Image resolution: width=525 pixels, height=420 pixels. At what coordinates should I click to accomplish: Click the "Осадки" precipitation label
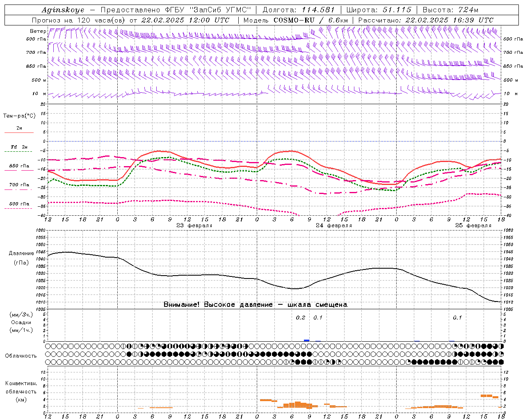[x=21, y=322]
